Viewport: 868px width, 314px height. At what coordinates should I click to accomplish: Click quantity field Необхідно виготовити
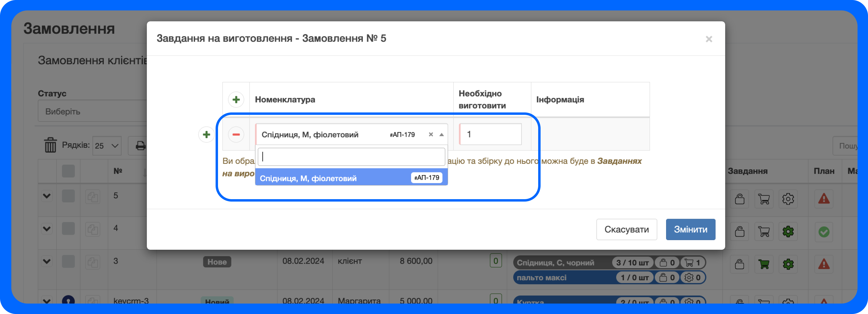coord(490,134)
